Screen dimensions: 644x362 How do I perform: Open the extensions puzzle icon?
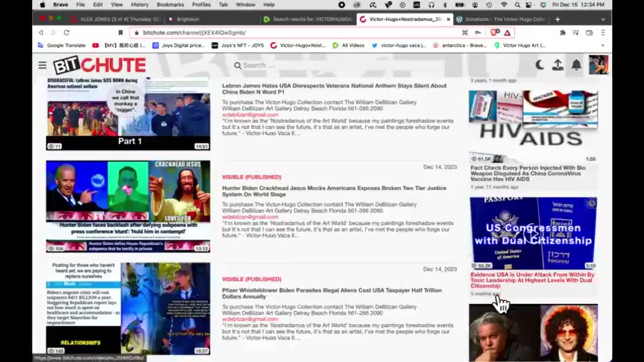pos(562,33)
